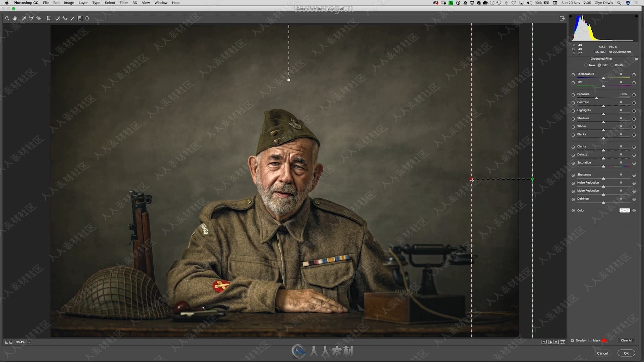The image size is (644, 362).
Task: Select the green graduated filter end pin
Action: pos(532,179)
